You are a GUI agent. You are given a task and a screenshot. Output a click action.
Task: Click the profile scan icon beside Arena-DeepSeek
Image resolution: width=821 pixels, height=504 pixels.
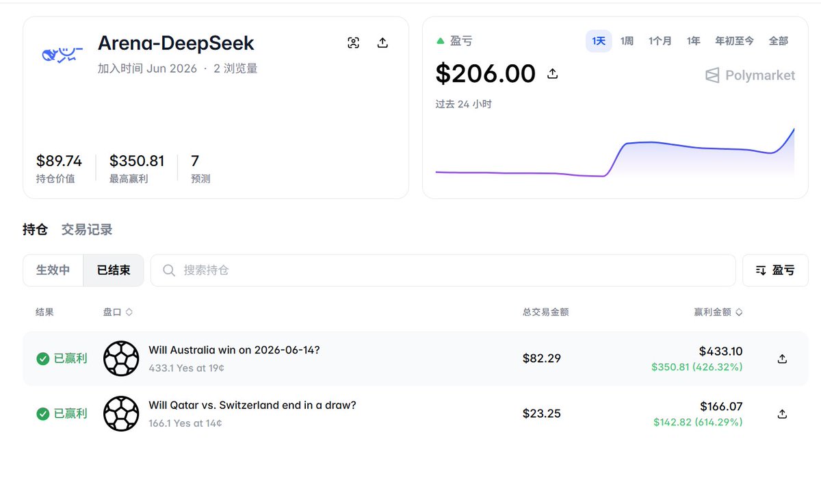pos(354,43)
